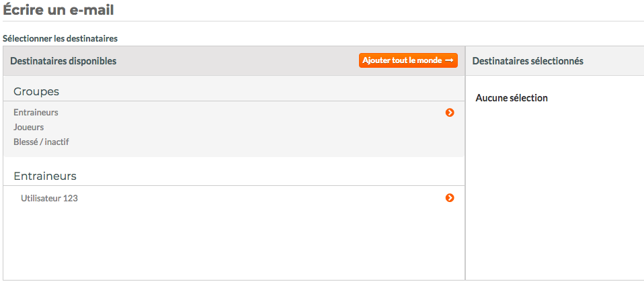Screen dimensions: 644x298
Task: Click horizontal rule under Écrire un e-mail
Action: [323, 21]
